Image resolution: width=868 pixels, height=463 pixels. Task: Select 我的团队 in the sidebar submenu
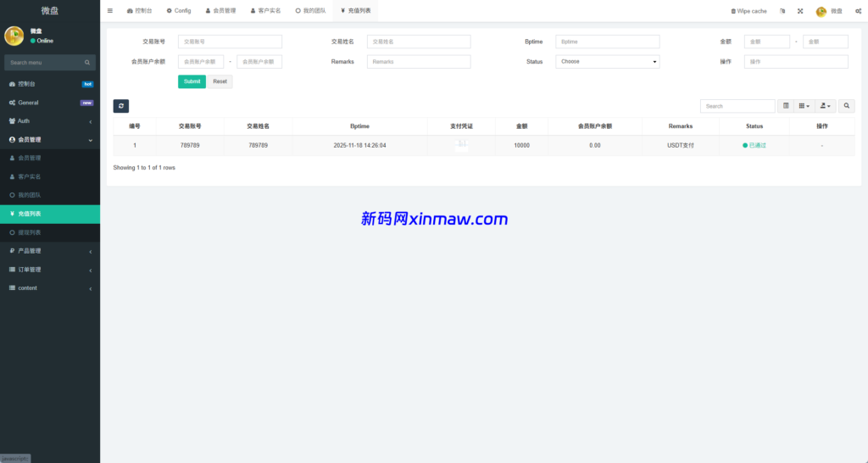tap(50, 195)
